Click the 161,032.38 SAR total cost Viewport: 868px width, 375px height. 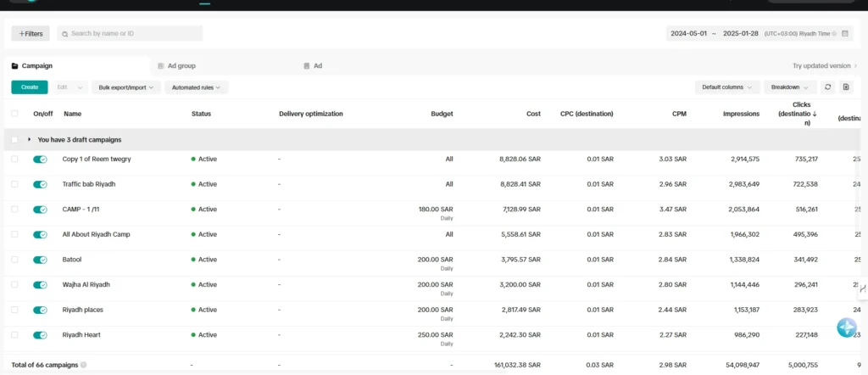pyautogui.click(x=517, y=365)
